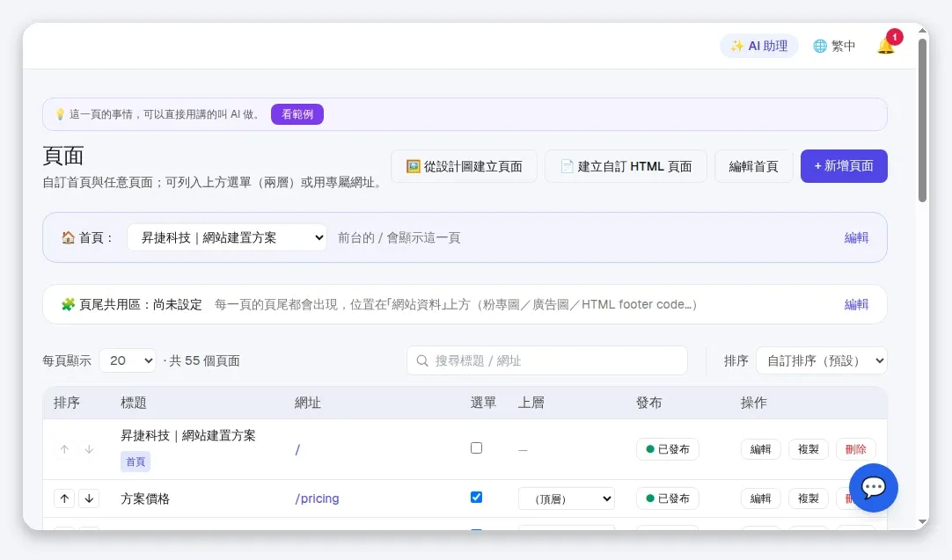Click the 首頁 tag under 昇捷科技
The image size is (952, 560).
(x=135, y=462)
